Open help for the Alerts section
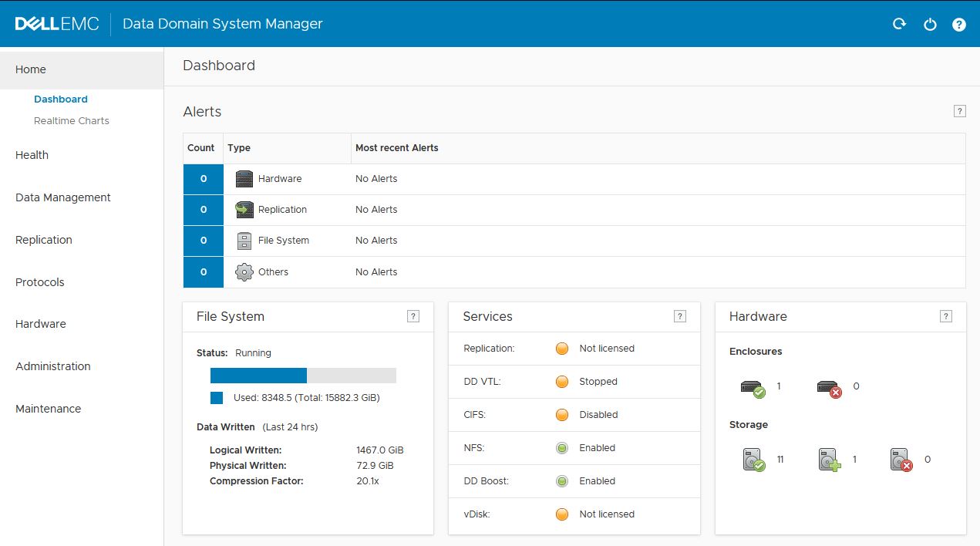Image resolution: width=980 pixels, height=546 pixels. pos(960,111)
